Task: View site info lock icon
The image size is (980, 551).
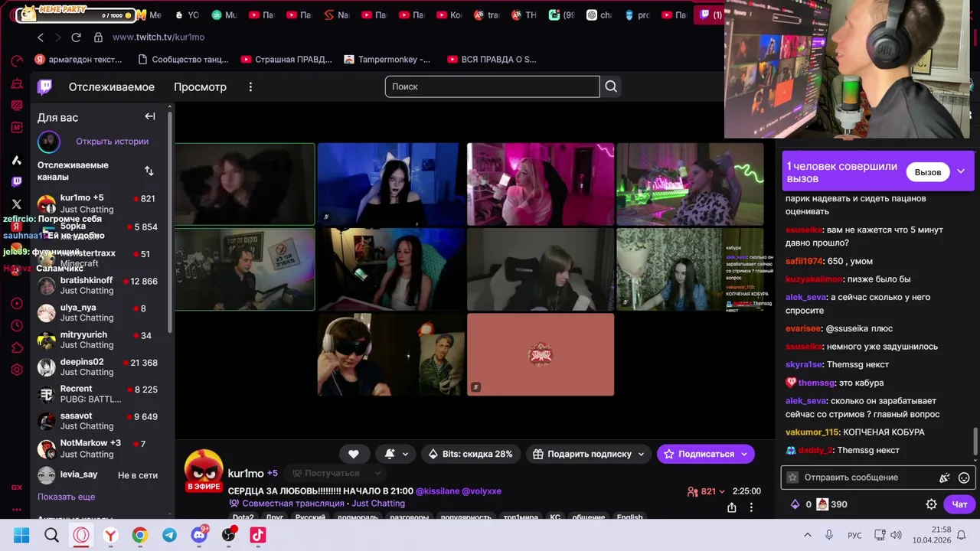Action: (x=98, y=37)
